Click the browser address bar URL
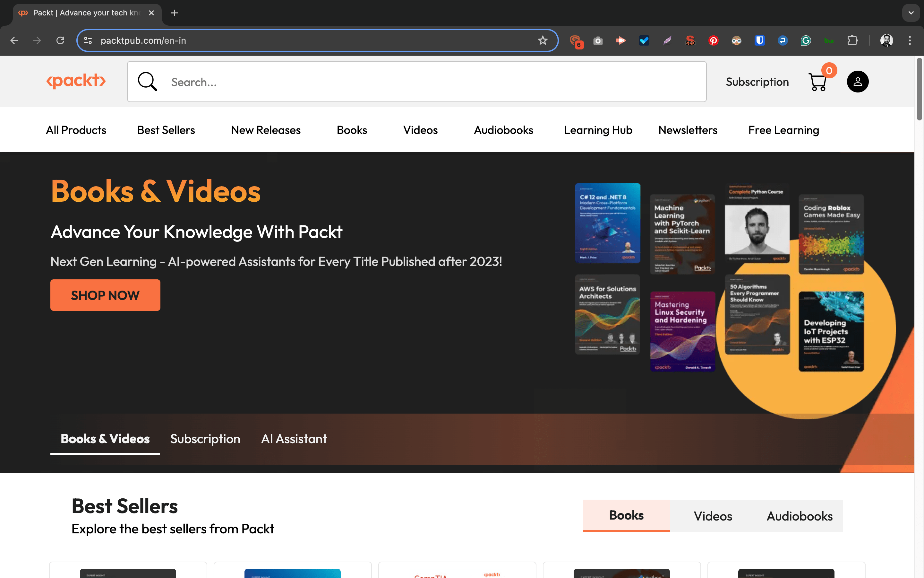This screenshot has height=578, width=924. pos(143,40)
